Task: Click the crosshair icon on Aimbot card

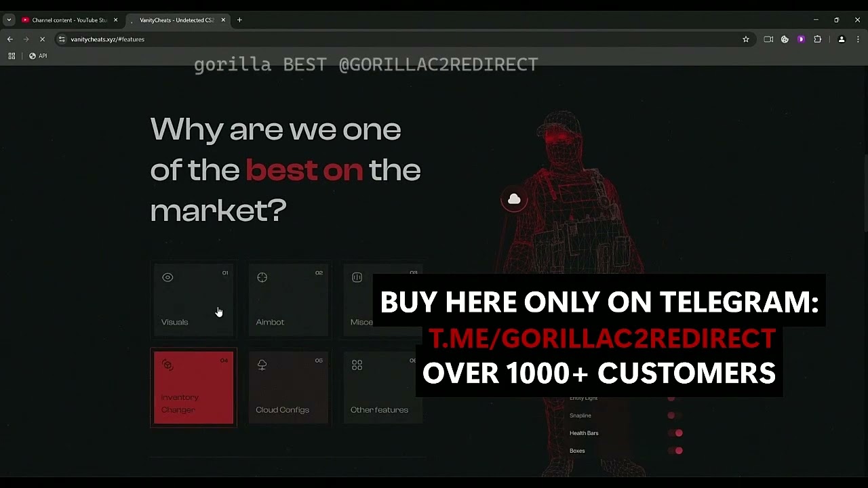Action: coord(262,277)
